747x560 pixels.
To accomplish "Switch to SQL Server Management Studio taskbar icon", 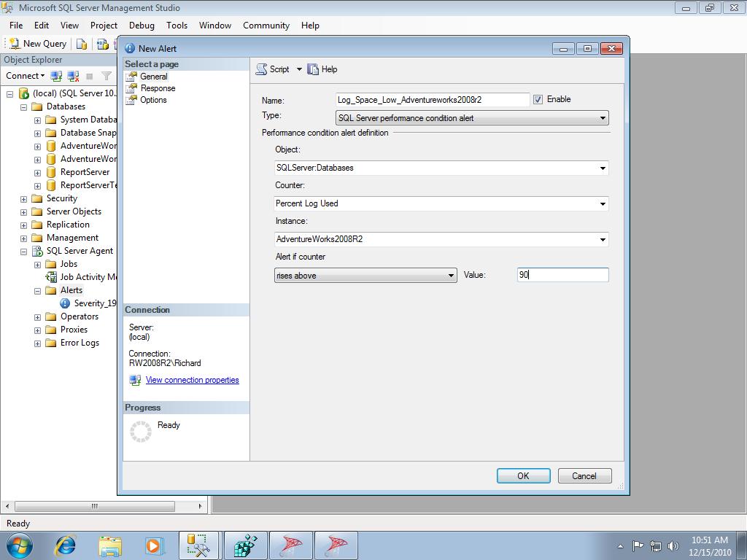I will (198, 545).
